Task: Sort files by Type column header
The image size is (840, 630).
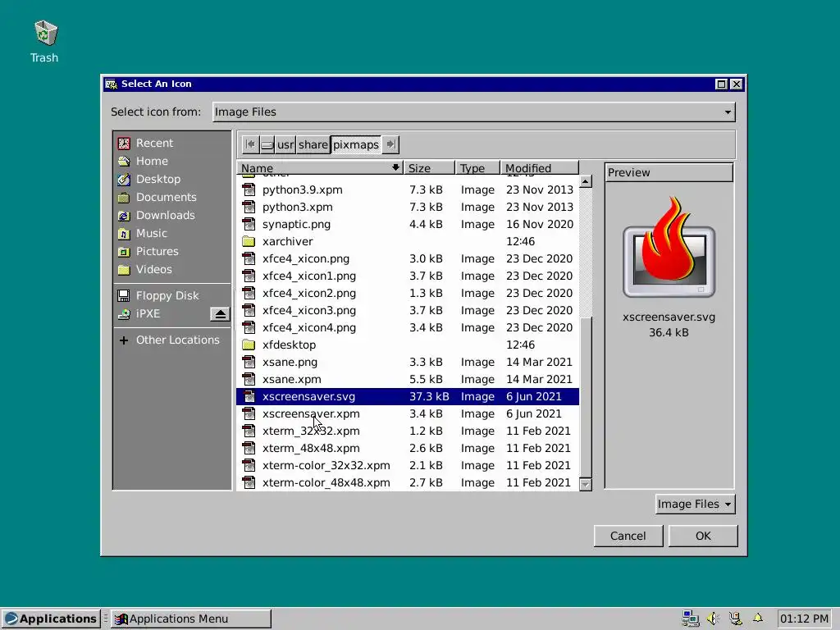Action: (x=477, y=167)
